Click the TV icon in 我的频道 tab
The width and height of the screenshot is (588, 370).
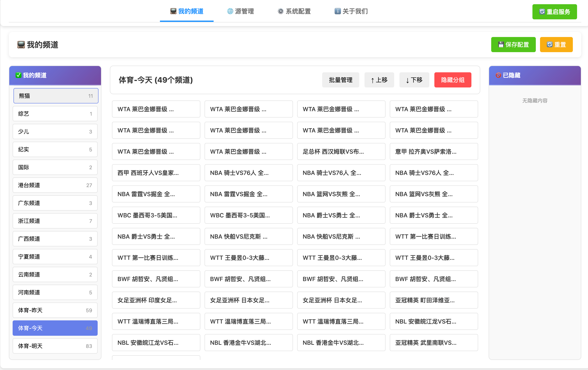pyautogui.click(x=173, y=11)
